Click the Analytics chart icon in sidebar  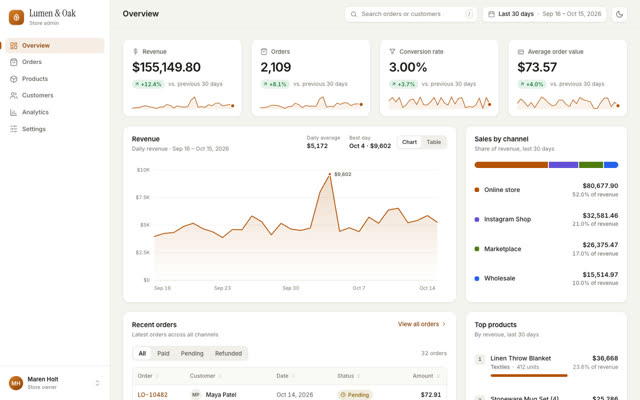click(x=13, y=112)
